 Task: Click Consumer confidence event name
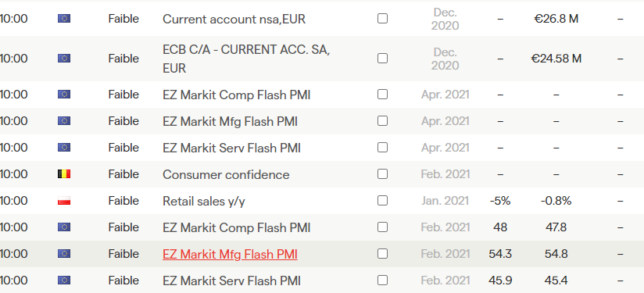pyautogui.click(x=226, y=174)
